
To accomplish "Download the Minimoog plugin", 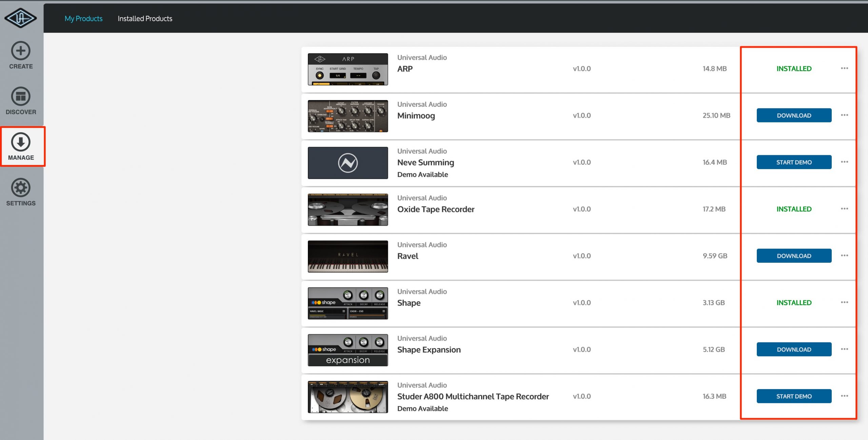I will (x=794, y=115).
